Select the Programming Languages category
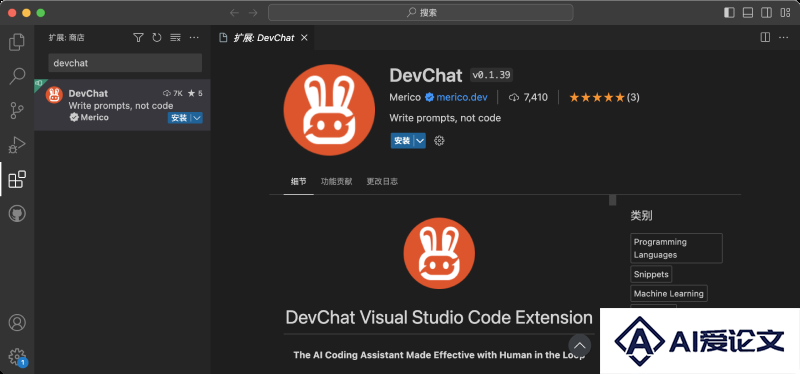The image size is (800, 374). [x=677, y=248]
